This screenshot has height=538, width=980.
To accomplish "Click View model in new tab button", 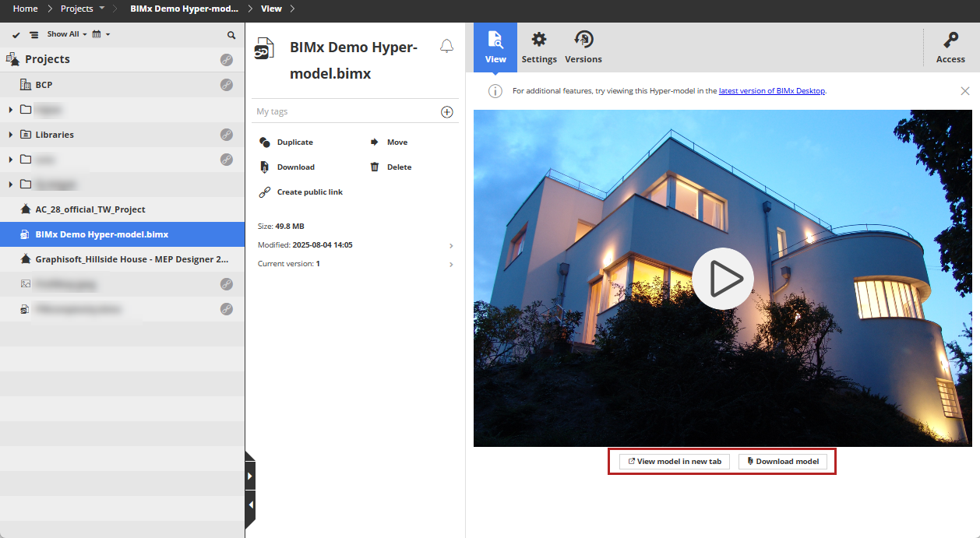I will (x=674, y=462).
